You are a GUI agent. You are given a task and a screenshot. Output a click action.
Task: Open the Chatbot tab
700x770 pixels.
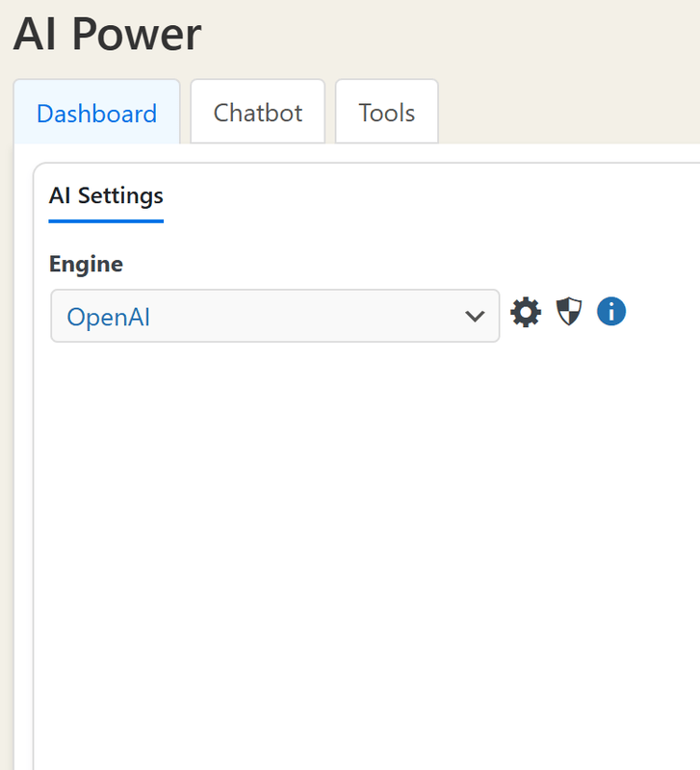pyautogui.click(x=257, y=113)
